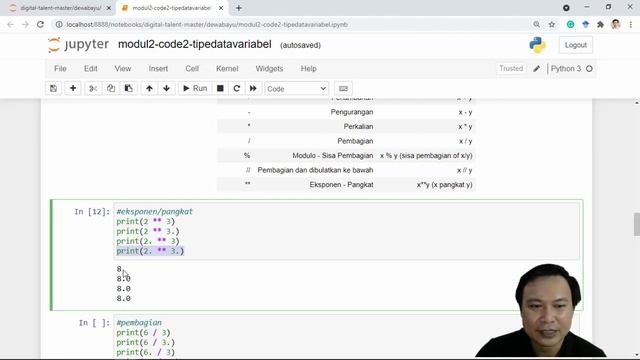The image size is (640, 360).
Task: Click the code line print(2. ** 3)
Action: (x=148, y=241)
